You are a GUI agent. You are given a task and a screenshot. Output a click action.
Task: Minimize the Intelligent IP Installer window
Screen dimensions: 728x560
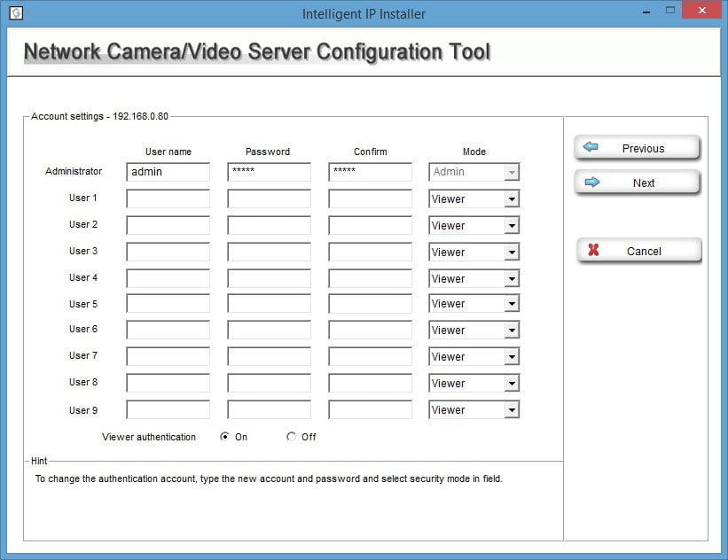click(646, 12)
